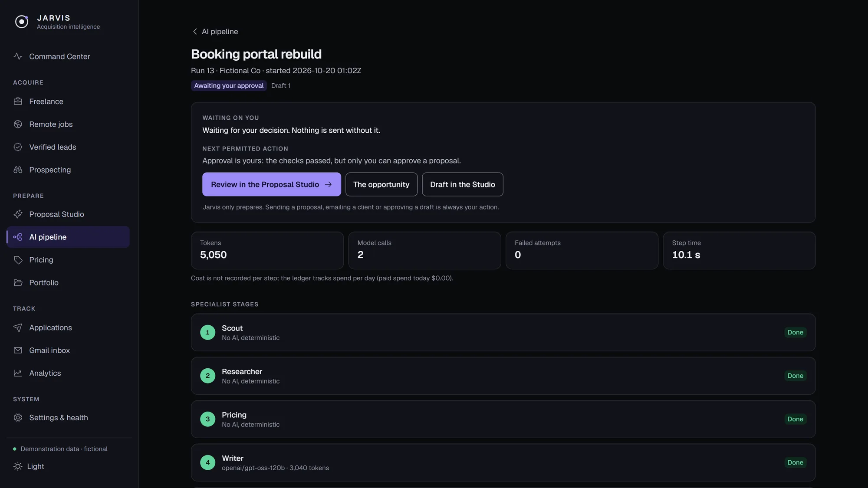Click the sun icon for Light theme

[x=18, y=466]
